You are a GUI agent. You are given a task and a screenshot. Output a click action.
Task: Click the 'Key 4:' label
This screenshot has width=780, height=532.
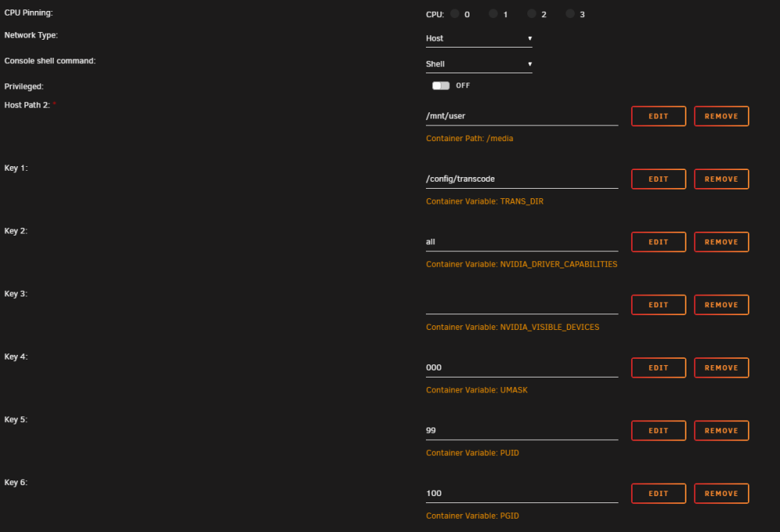pyautogui.click(x=16, y=356)
